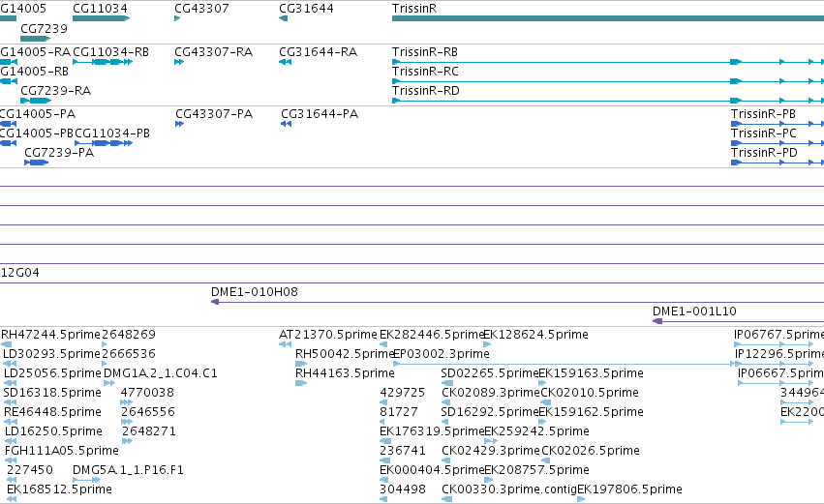824x504 pixels.
Task: Open protein label CG7239-PA
Action: [59, 153]
